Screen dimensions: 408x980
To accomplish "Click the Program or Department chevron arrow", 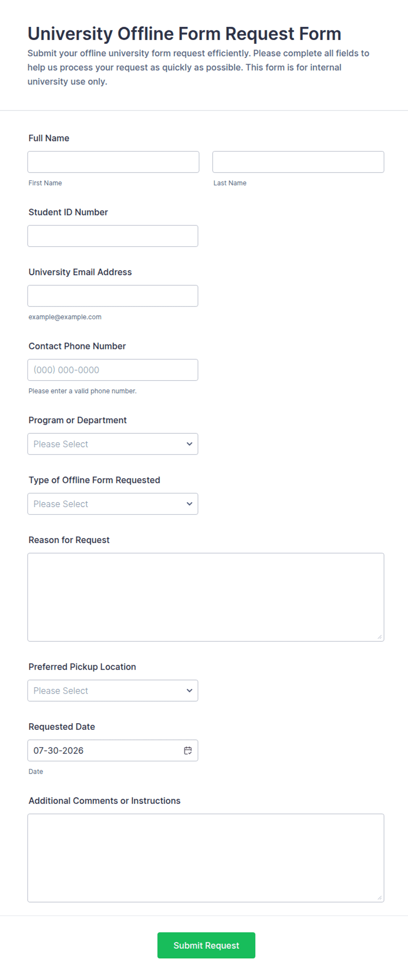I will (190, 444).
